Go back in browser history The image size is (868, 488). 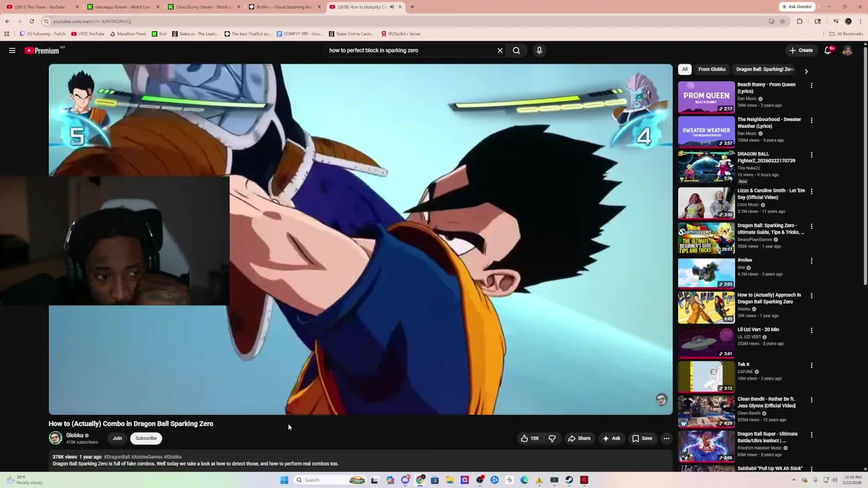tap(7, 21)
